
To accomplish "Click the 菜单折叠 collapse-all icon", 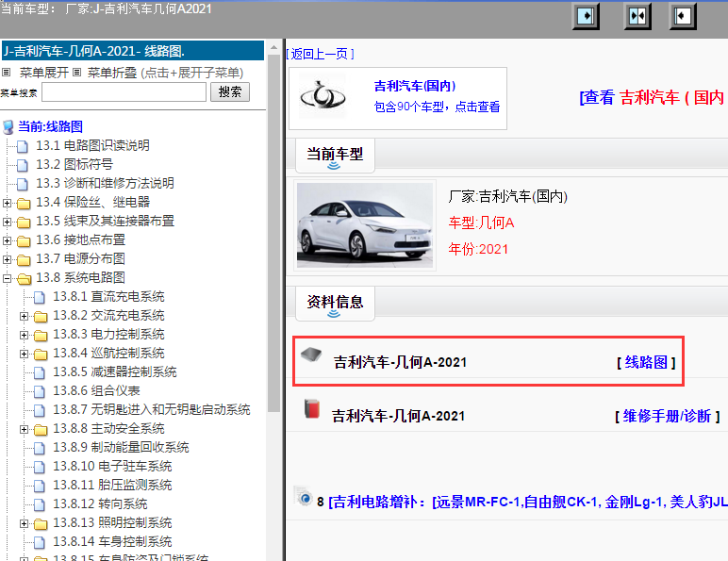I will (x=77, y=73).
